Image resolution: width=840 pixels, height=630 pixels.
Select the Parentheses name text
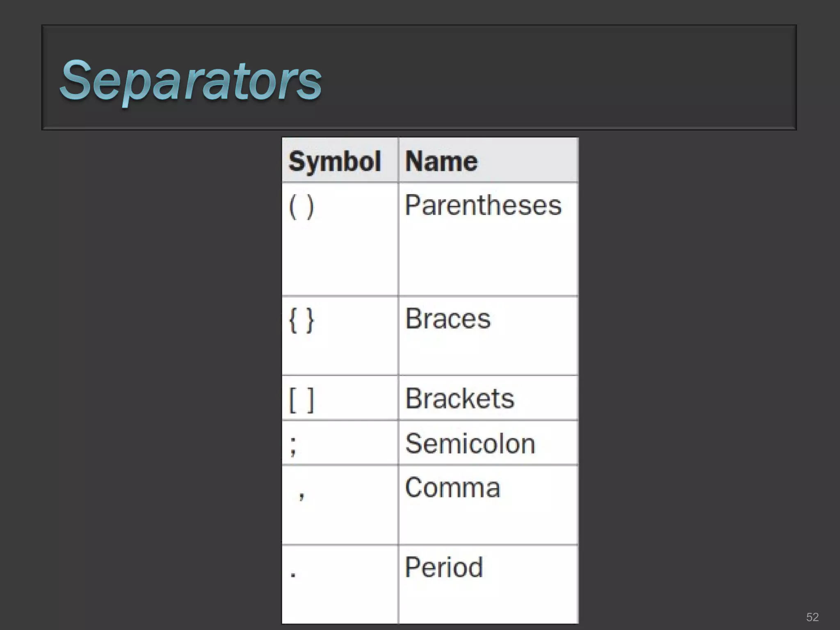tap(483, 205)
